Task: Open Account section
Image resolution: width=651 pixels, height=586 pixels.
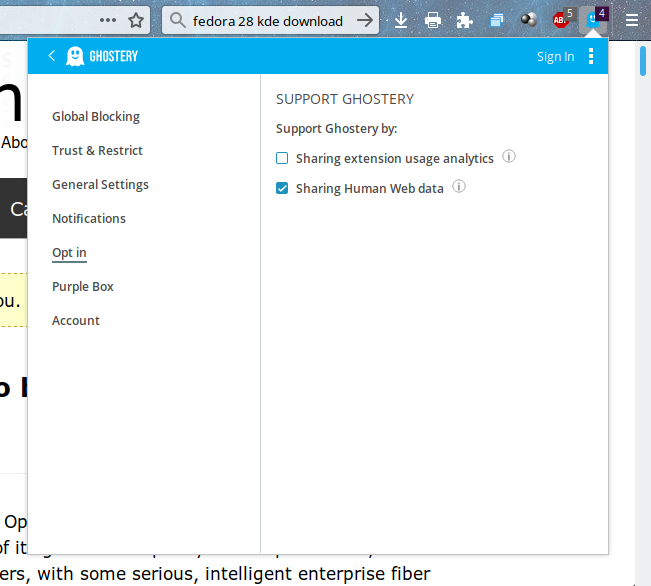Action: pos(76,321)
